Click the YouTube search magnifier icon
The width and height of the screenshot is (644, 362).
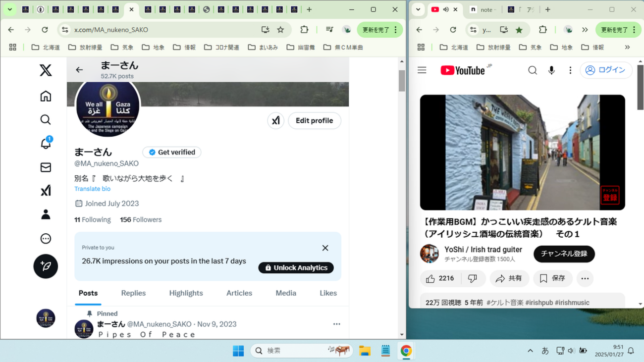point(533,70)
